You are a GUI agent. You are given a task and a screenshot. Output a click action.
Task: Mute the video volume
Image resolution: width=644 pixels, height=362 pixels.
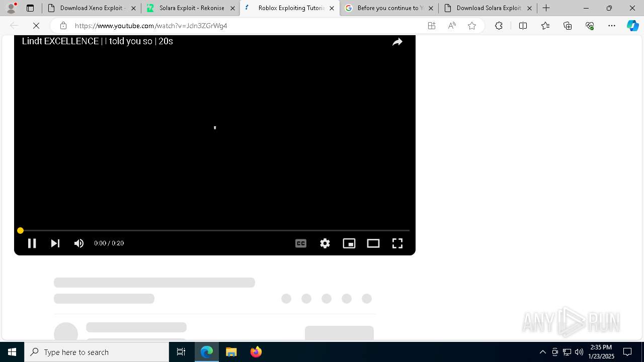tap(79, 243)
